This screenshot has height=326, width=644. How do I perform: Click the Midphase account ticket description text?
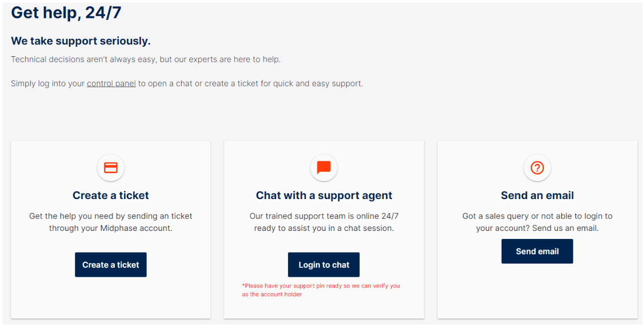click(x=111, y=222)
